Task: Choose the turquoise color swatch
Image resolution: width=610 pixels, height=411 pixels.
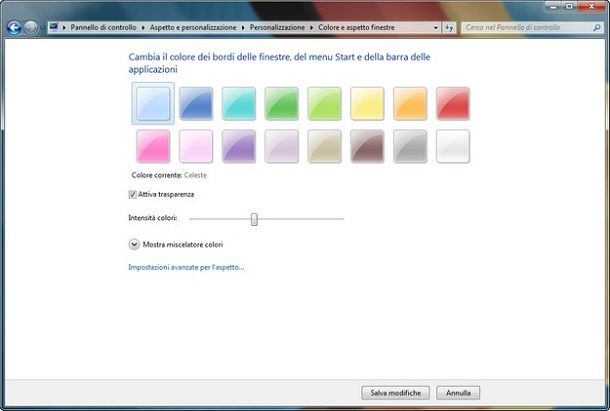Action: coord(239,103)
